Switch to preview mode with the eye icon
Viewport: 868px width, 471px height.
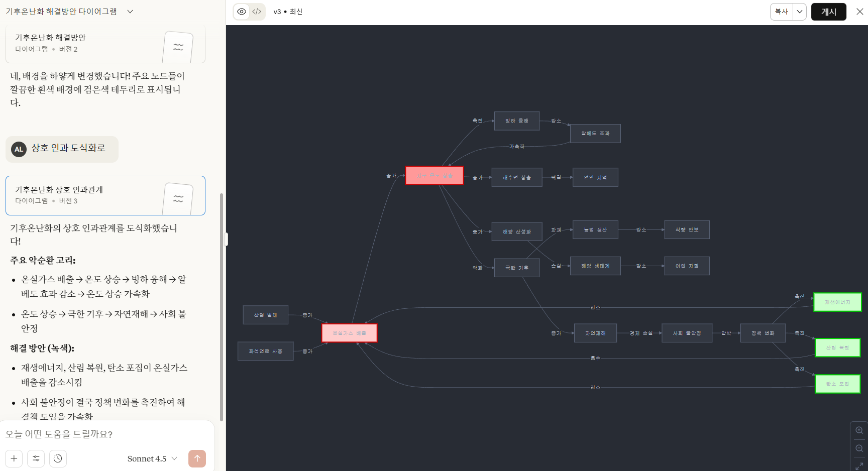[242, 12]
